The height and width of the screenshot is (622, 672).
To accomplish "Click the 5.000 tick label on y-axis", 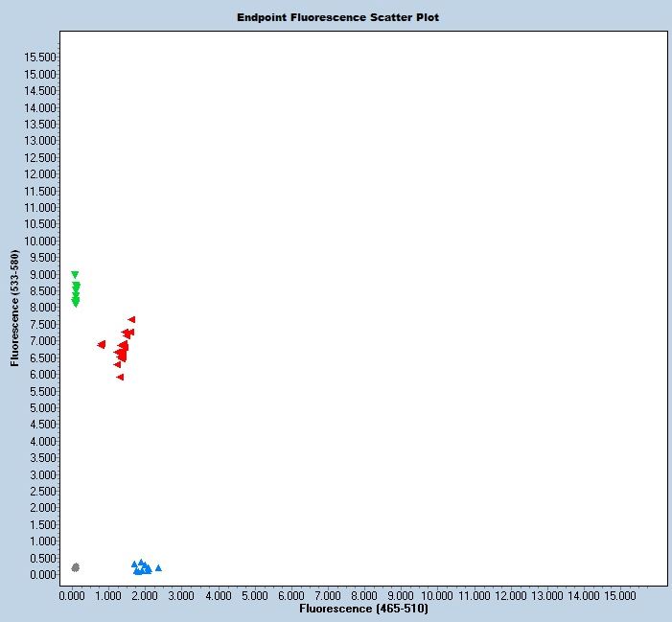I will click(42, 408).
